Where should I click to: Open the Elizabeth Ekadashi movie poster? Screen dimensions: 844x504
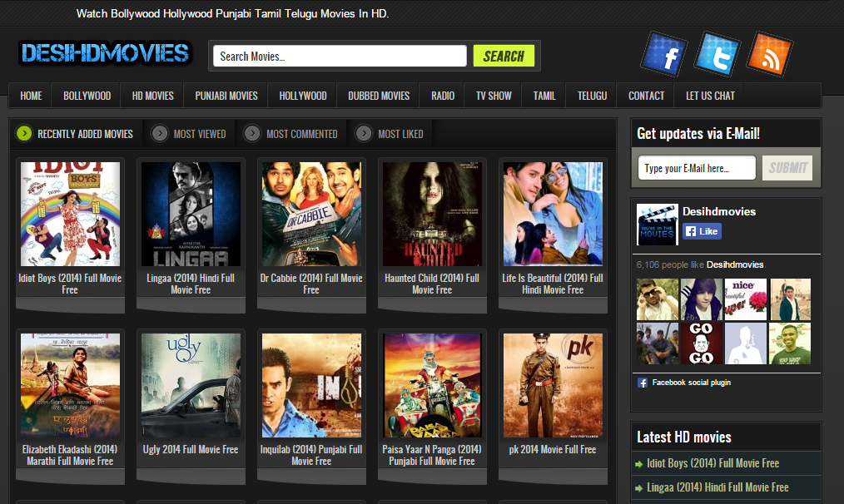tap(70, 385)
